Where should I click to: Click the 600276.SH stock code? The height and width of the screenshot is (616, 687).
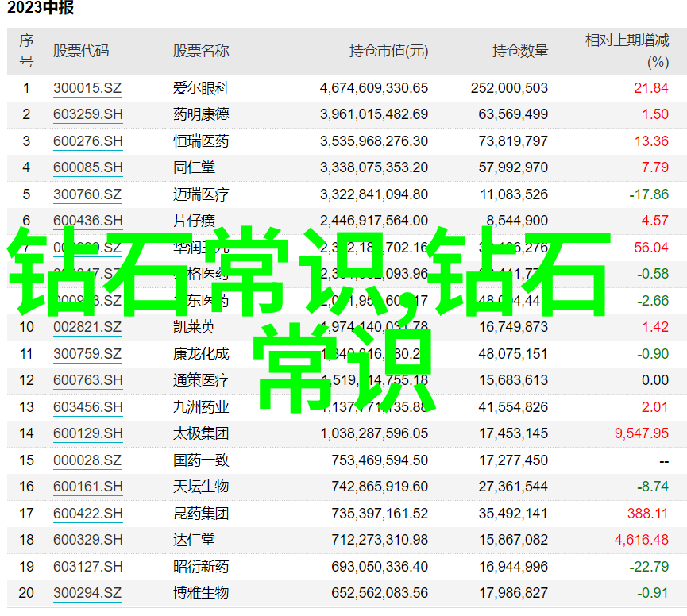(87, 141)
